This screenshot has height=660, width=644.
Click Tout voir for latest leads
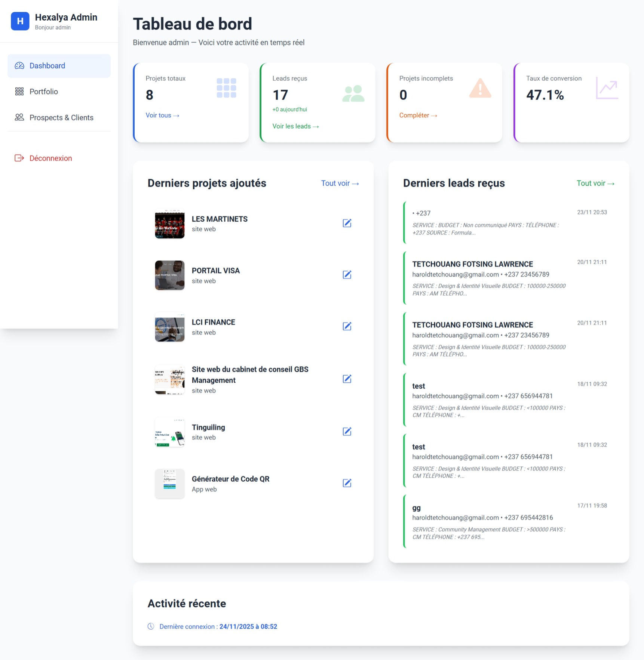595,183
